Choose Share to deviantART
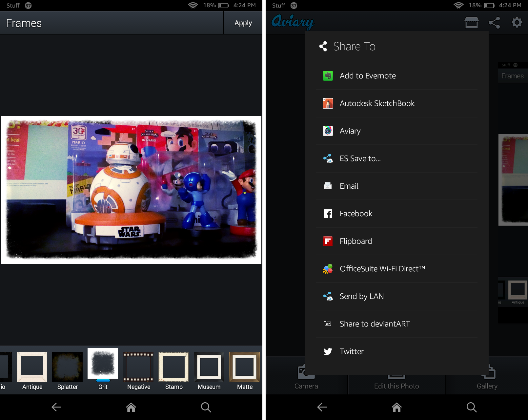Viewport: 528px width, 420px height. click(x=397, y=324)
